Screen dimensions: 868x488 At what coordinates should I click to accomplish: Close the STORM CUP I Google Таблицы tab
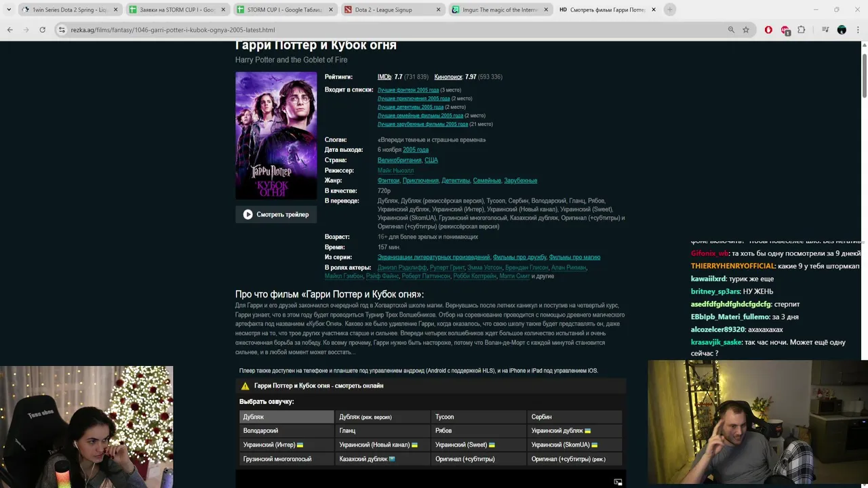click(x=330, y=9)
